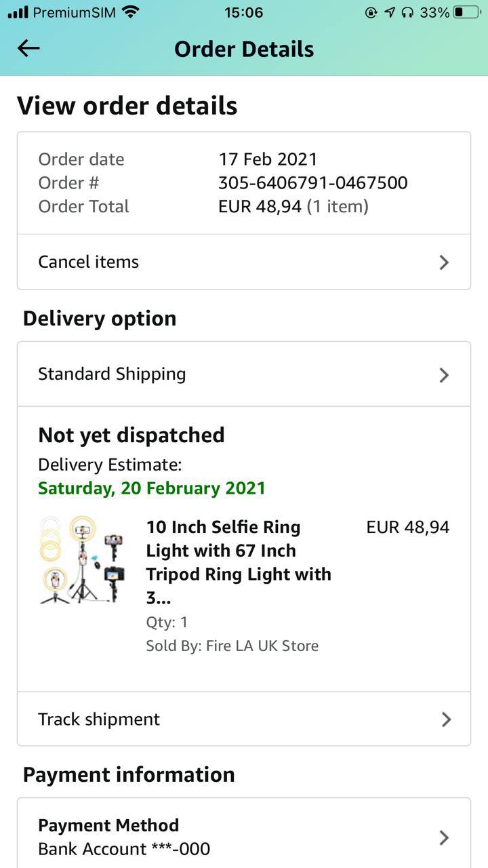The width and height of the screenshot is (488, 868).
Task: Open ring light product thumbnail
Action: (82, 560)
